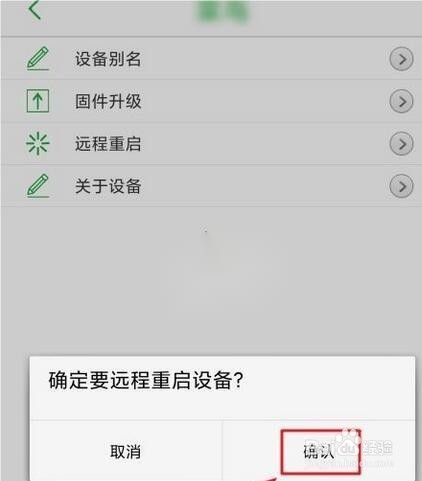The width and height of the screenshot is (422, 481).
Task: Cancel the restart with 取消
Action: point(126,451)
